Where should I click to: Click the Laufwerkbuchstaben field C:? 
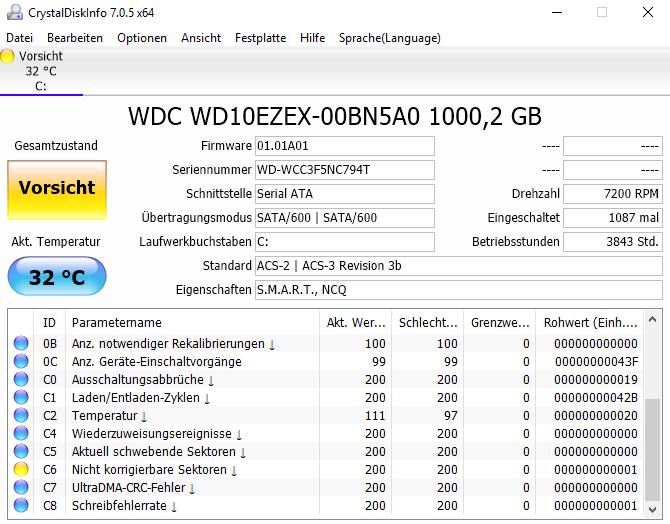(x=345, y=242)
